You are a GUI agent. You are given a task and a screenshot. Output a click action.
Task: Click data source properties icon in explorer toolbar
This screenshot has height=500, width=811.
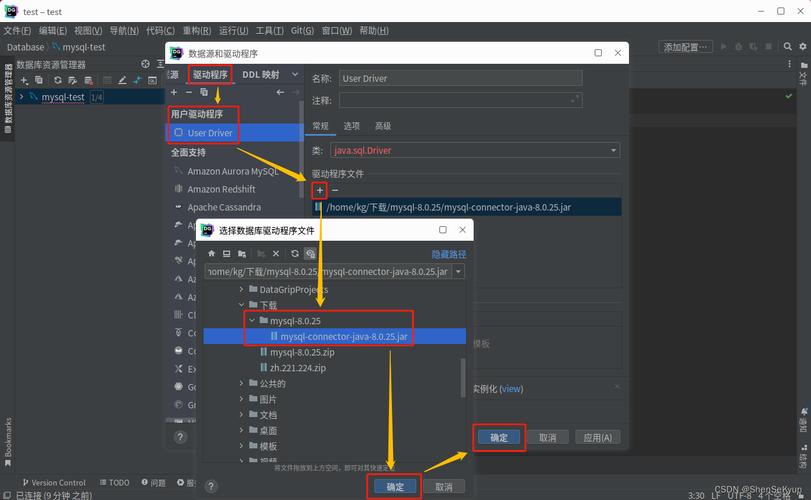pyautogui.click(x=72, y=80)
